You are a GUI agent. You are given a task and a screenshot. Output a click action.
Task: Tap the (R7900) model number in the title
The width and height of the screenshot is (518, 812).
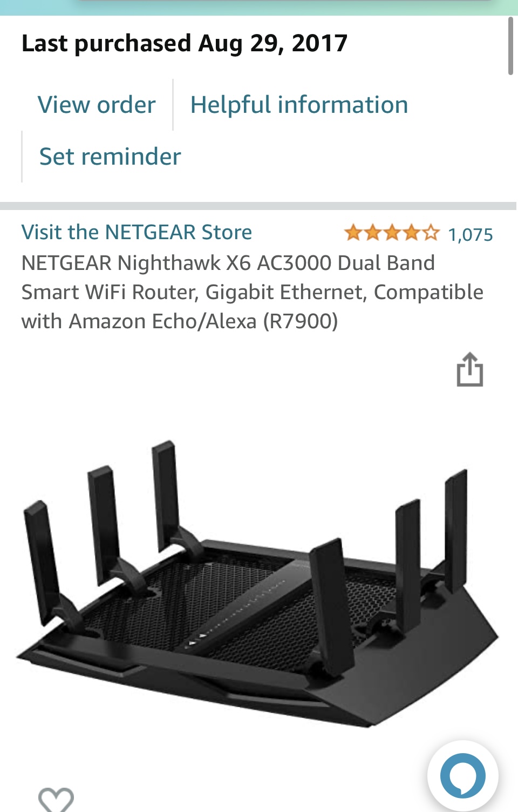click(301, 321)
